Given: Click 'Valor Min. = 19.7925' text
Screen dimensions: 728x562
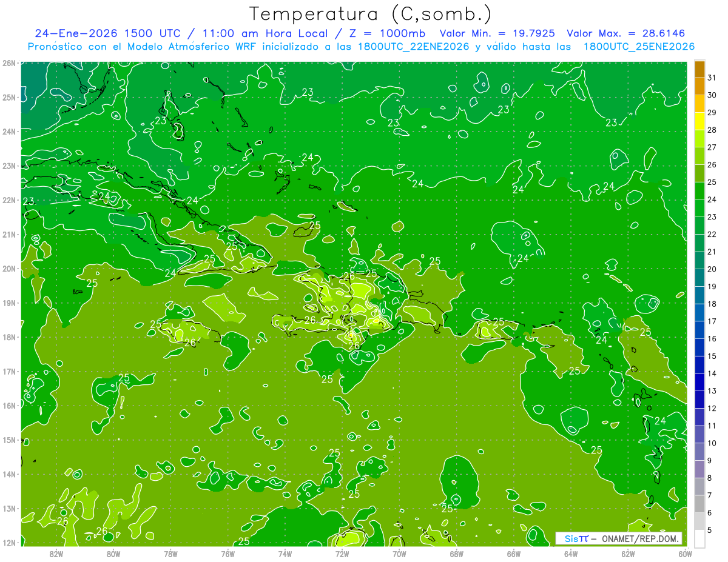Looking at the screenshot, I should pyautogui.click(x=497, y=33).
